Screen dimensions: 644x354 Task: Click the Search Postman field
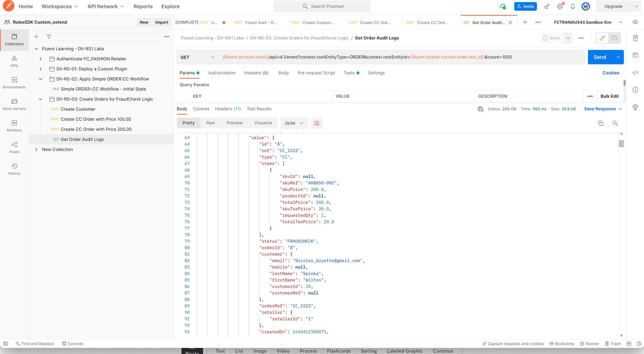pyautogui.click(x=322, y=7)
